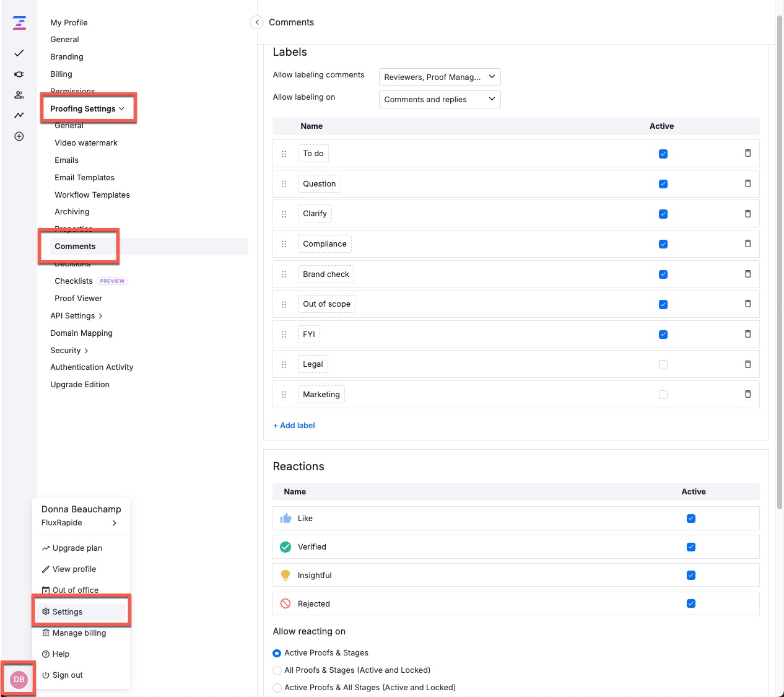
Task: Open the analytics trend icon in sidebar
Action: tap(19, 115)
